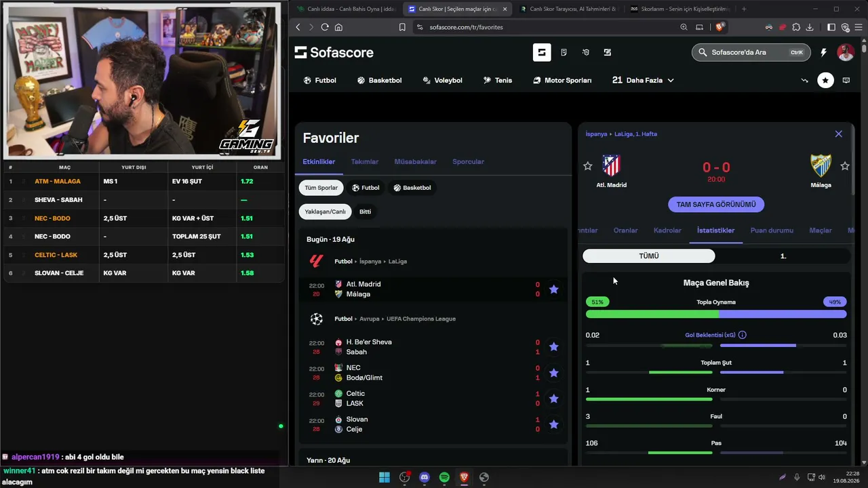The image size is (868, 488).
Task: Select the TÜMÜ period toggle
Action: pyautogui.click(x=649, y=256)
